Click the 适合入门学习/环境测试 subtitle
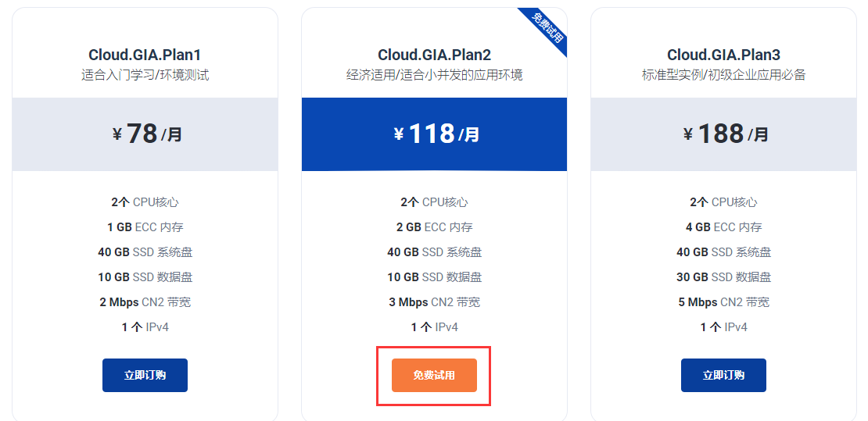 (145, 75)
